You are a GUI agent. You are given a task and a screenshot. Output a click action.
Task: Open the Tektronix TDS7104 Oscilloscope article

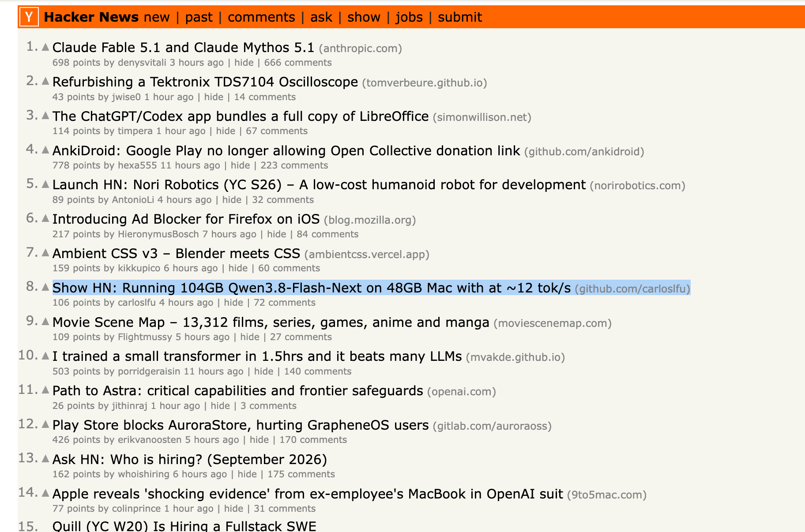(x=205, y=82)
